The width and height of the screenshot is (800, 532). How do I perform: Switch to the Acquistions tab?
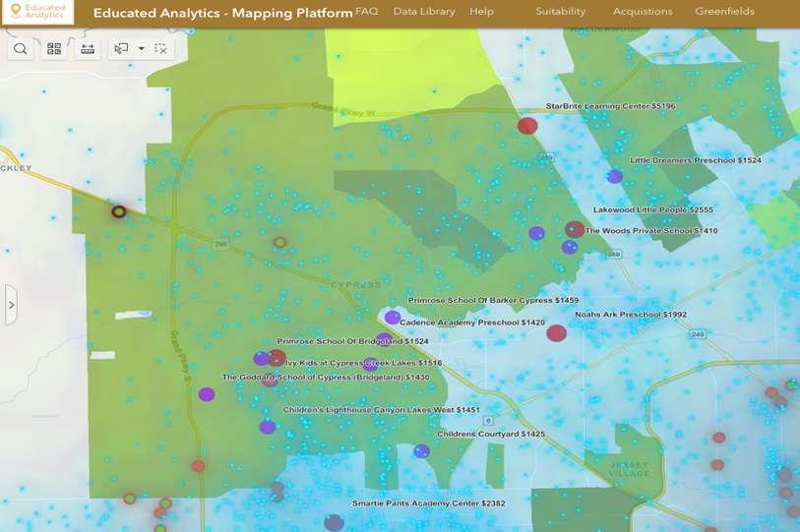(643, 12)
